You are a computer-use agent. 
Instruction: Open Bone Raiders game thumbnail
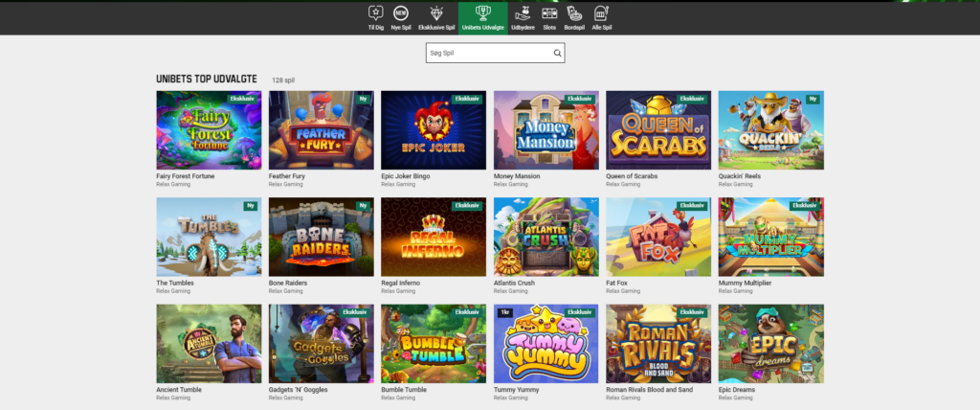click(x=322, y=237)
